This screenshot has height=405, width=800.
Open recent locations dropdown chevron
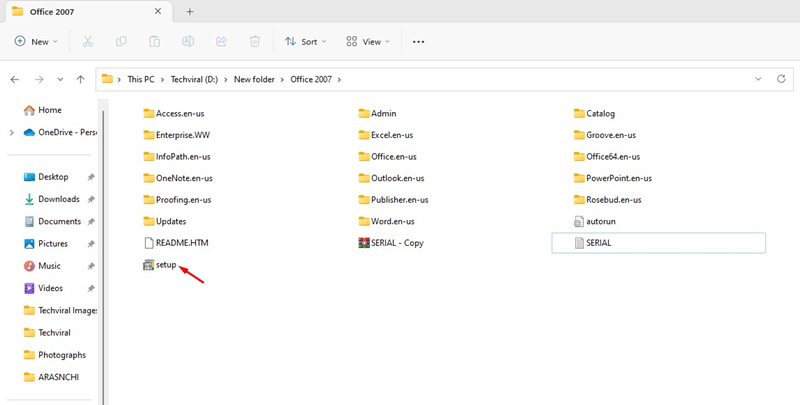click(60, 80)
